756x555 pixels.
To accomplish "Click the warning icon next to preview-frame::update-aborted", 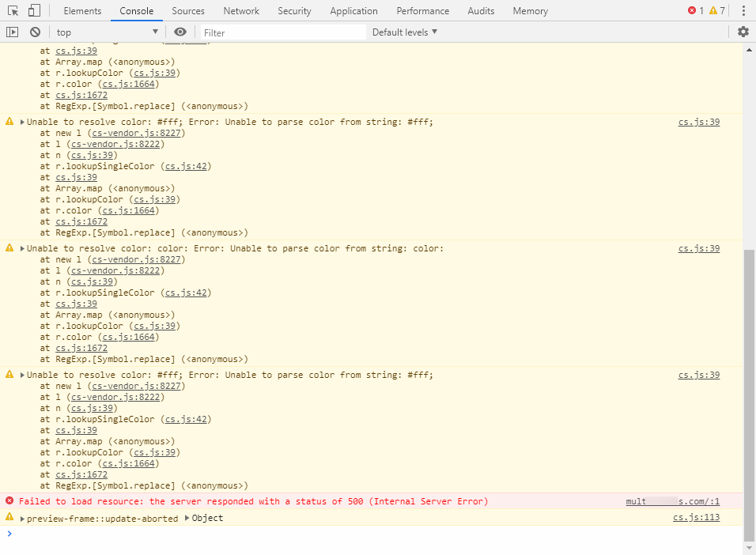I will point(9,518).
